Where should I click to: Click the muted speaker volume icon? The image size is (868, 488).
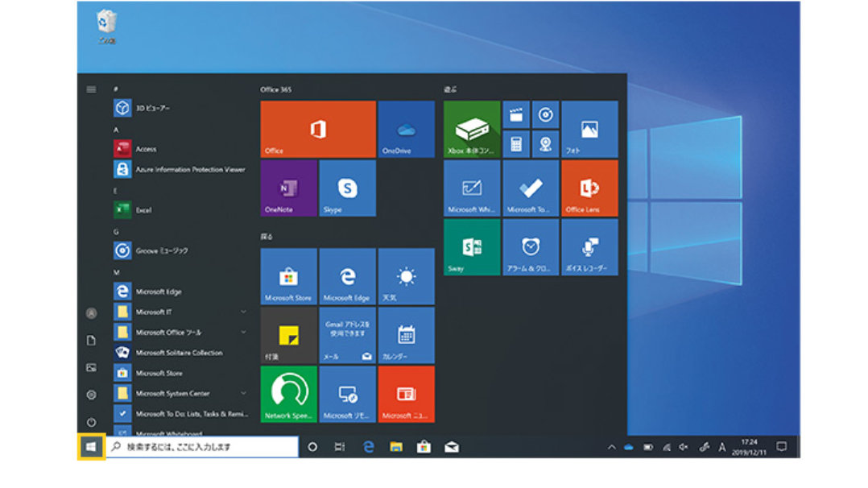pos(684,447)
